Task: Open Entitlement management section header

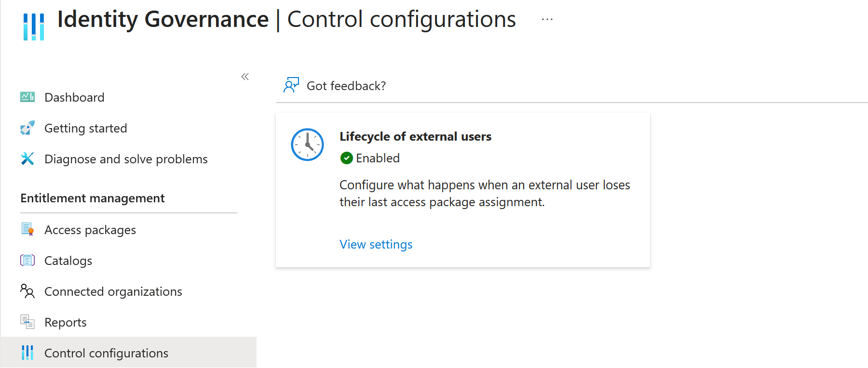Action: 92,198
